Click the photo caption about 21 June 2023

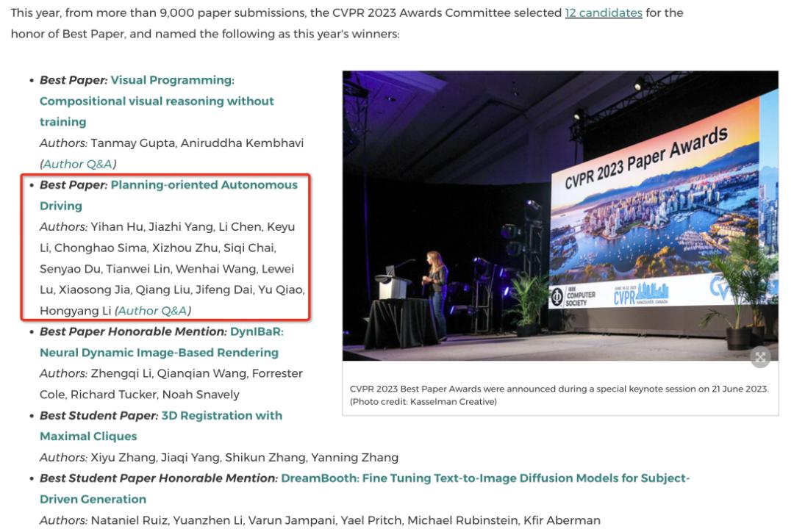point(559,395)
